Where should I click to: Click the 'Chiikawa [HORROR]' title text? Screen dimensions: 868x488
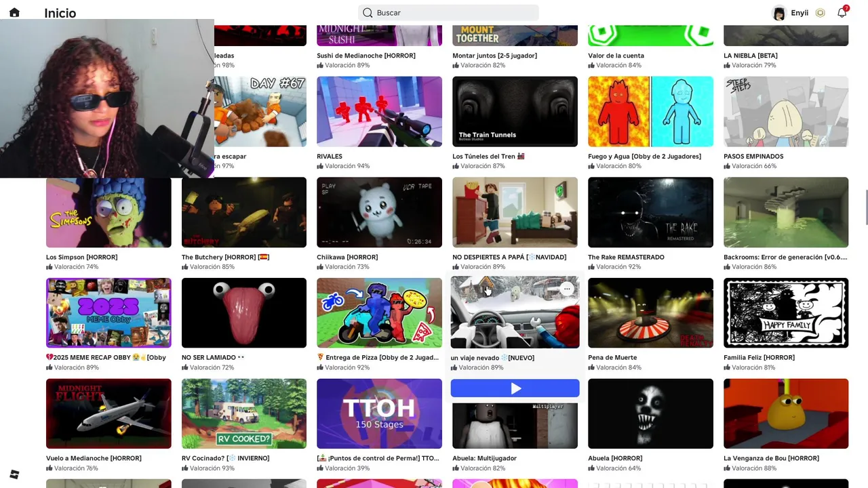(x=347, y=258)
